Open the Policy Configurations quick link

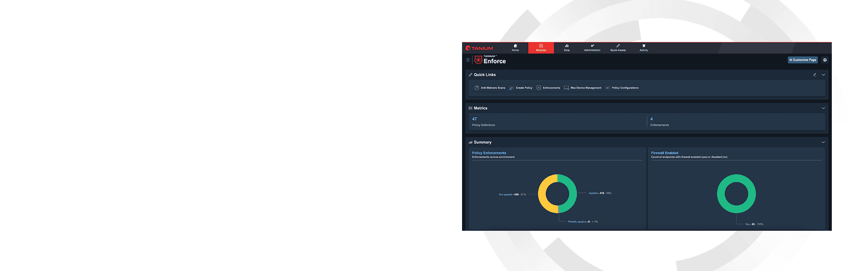tap(622, 88)
